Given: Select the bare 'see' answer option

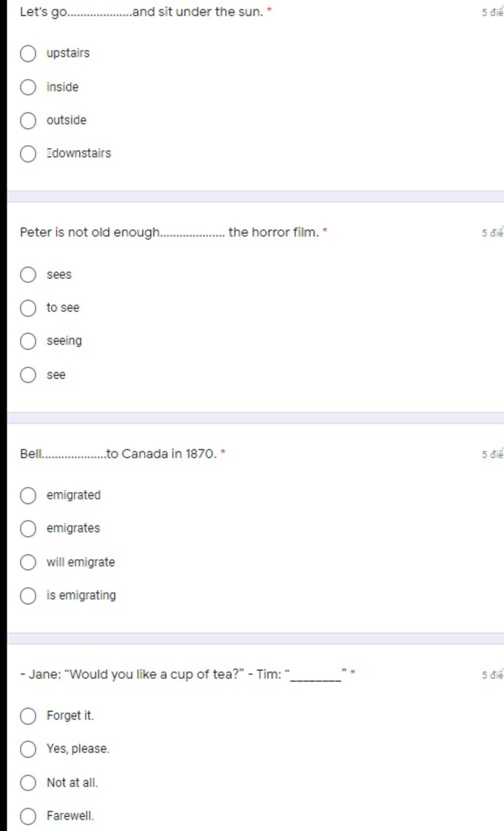Looking at the screenshot, I should click(x=28, y=375).
